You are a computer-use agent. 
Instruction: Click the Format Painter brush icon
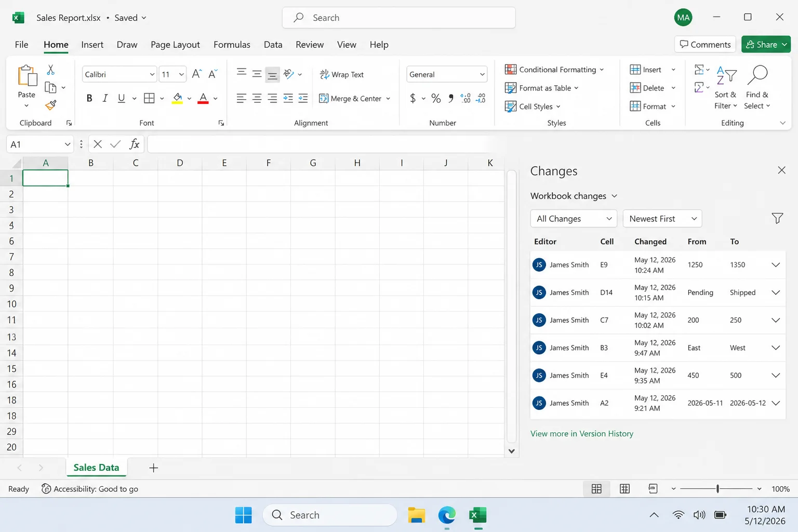(50, 105)
